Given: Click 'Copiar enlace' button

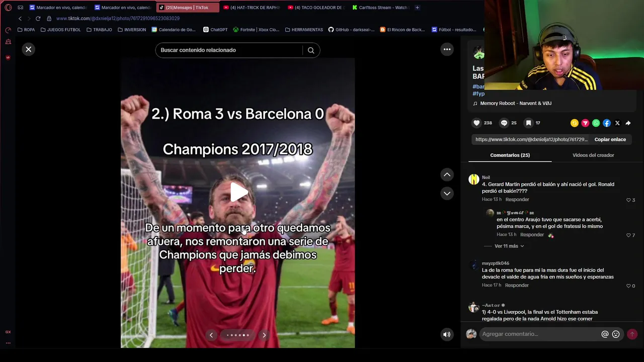Looking at the screenshot, I should [610, 139].
